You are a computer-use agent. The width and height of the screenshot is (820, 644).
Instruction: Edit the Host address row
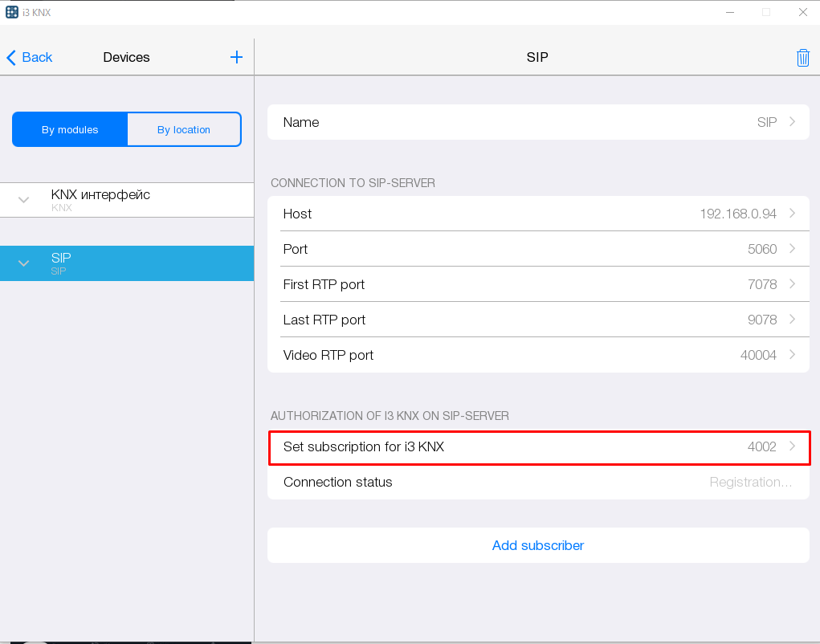click(x=538, y=214)
